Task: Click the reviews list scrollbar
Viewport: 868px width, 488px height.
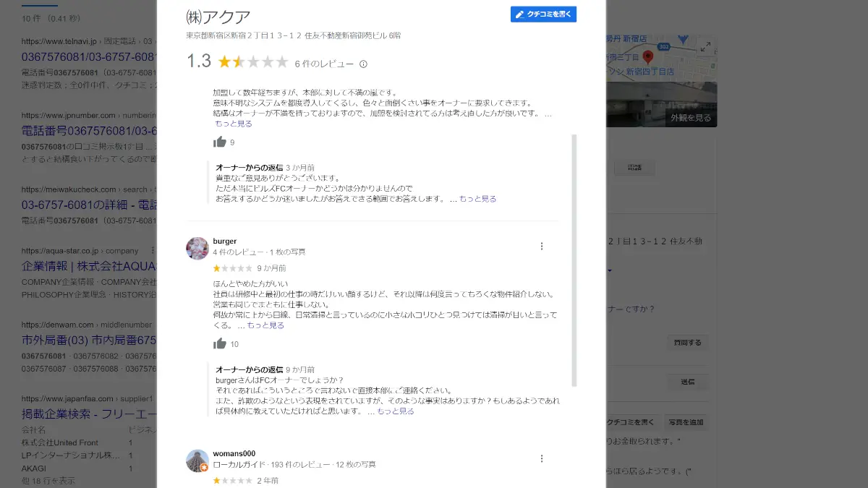Action: point(574,260)
